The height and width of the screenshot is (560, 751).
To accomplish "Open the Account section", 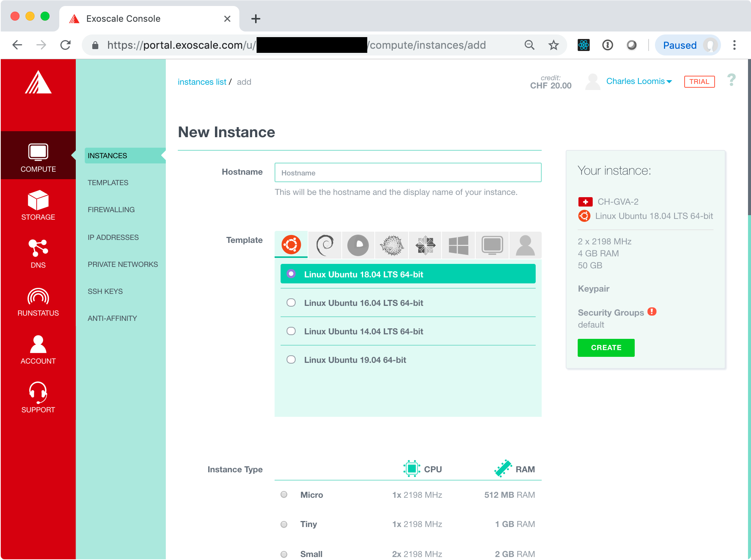I will click(38, 350).
